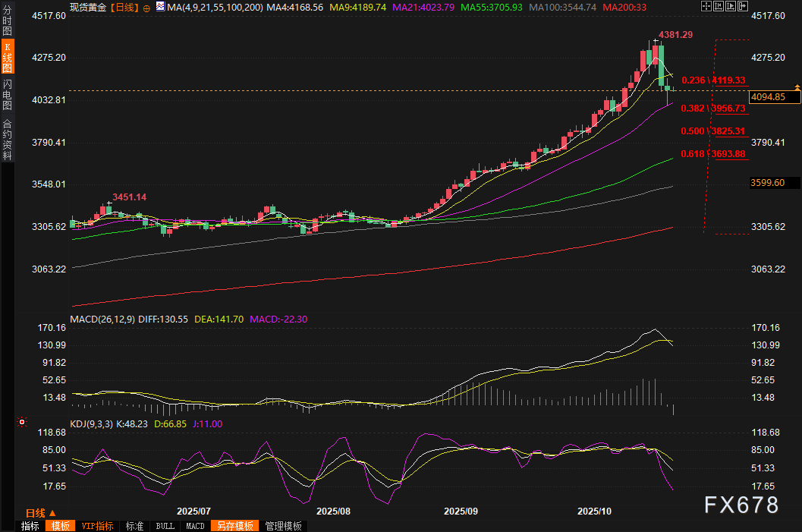
Task: Click the orange arrow above the 4094.85 price tag
Action: click(x=797, y=88)
